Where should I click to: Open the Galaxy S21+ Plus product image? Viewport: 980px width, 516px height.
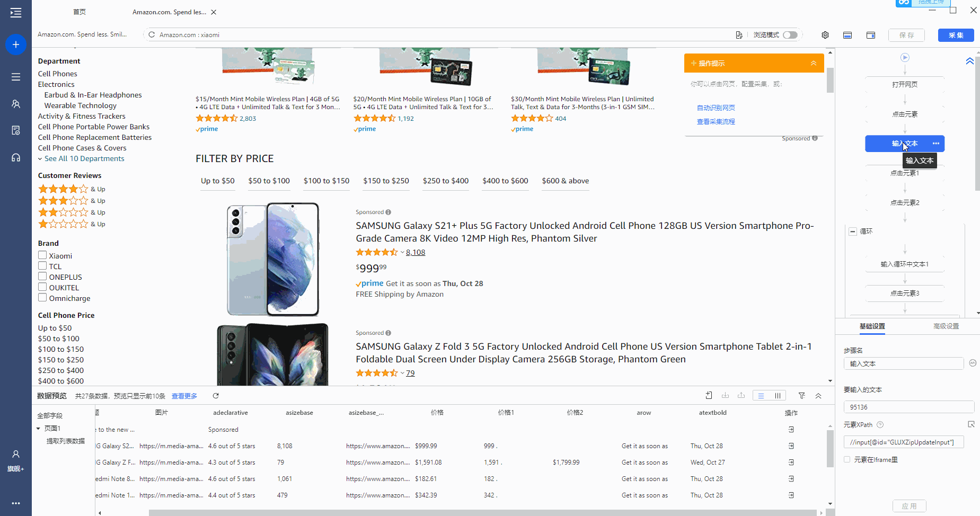pos(273,259)
